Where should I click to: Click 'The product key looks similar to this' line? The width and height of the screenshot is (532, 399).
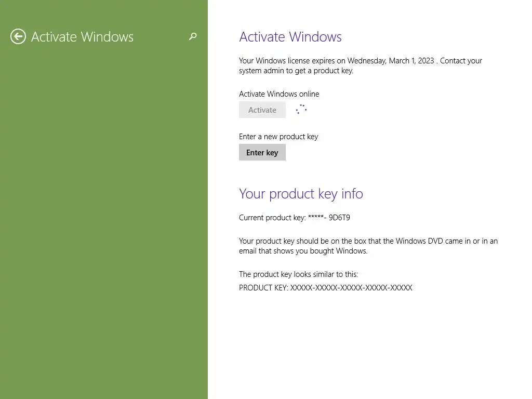(298, 274)
